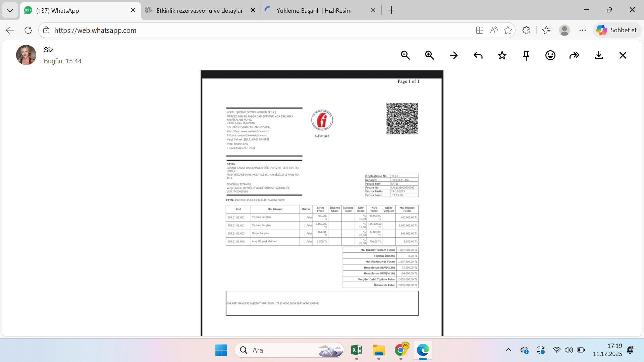Pin the image message
The height and width of the screenshot is (362, 644).
(526, 55)
